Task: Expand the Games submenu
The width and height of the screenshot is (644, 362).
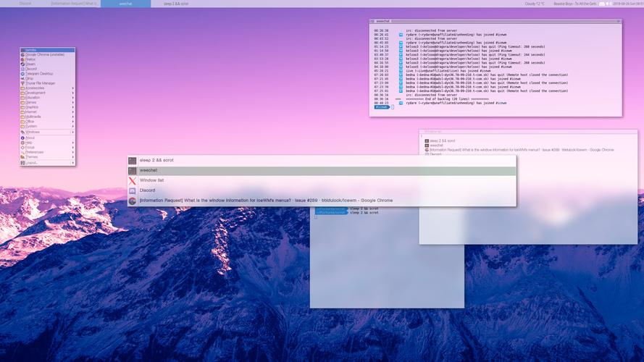Action: tap(47, 103)
